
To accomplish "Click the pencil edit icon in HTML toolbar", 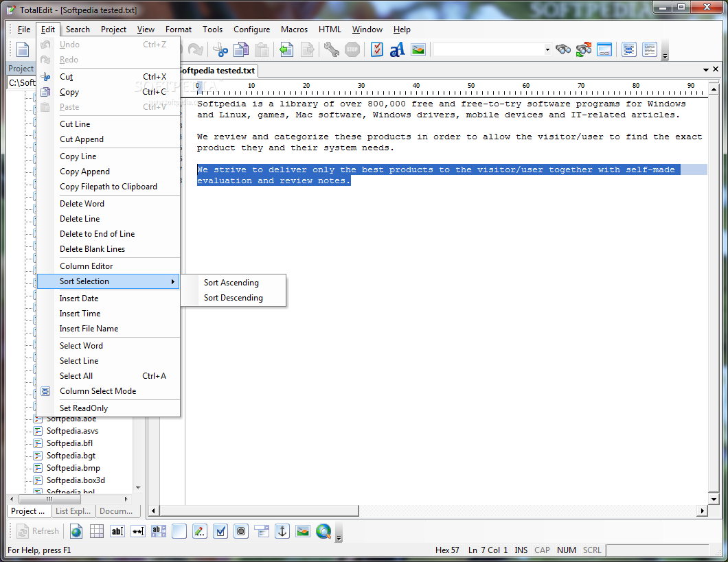I will coord(200,531).
